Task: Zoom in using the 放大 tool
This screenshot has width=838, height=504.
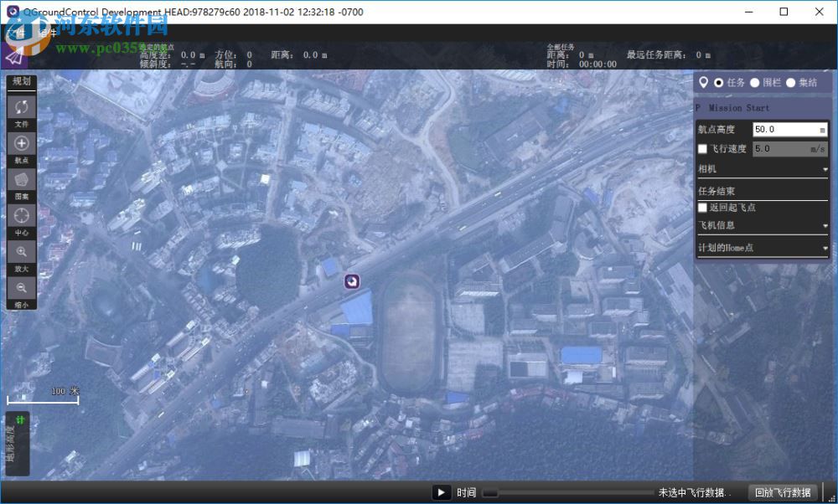Action: 22,251
